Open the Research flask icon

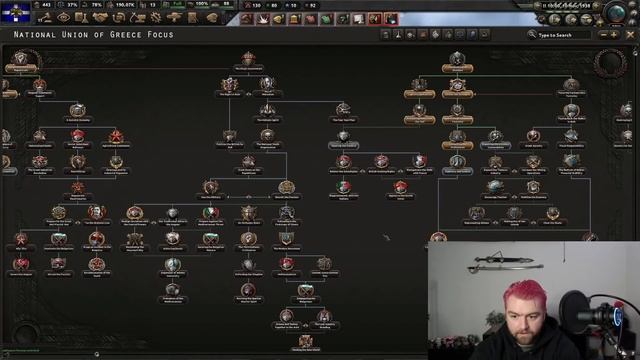[x=82, y=18]
